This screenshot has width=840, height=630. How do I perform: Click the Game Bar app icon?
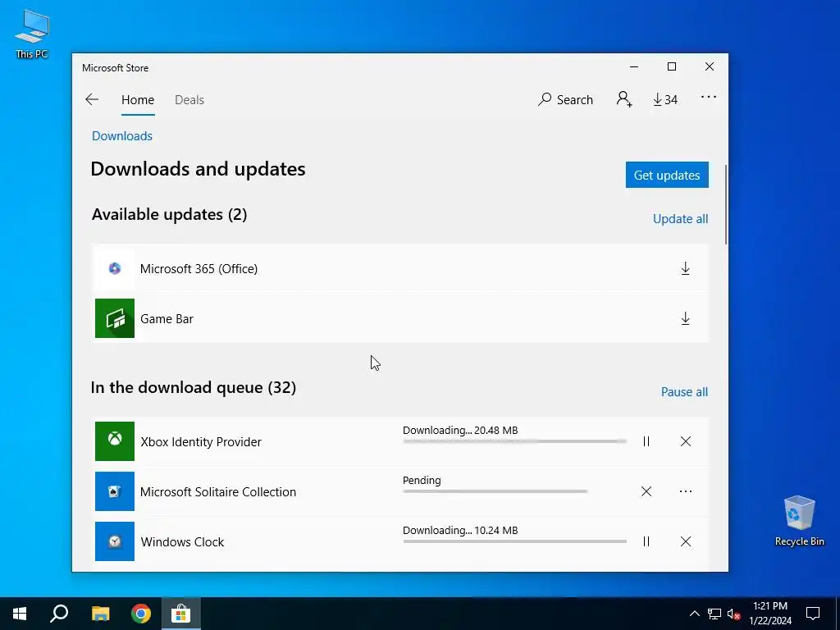click(115, 318)
